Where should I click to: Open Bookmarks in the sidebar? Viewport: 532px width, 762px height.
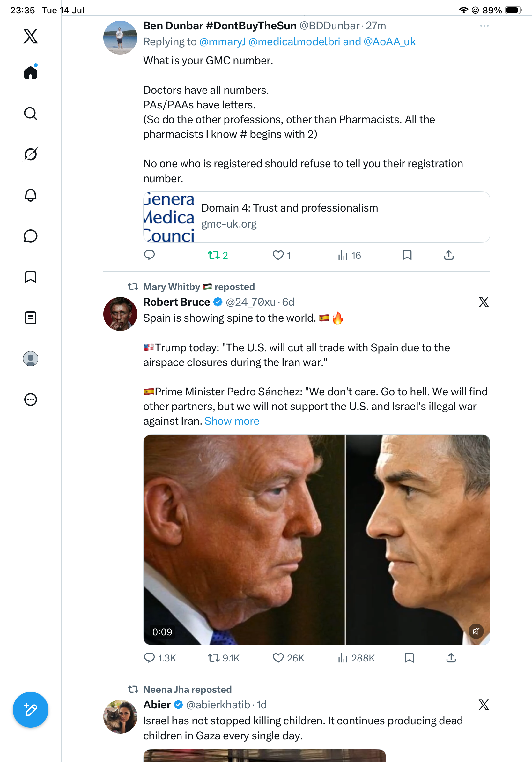31,277
